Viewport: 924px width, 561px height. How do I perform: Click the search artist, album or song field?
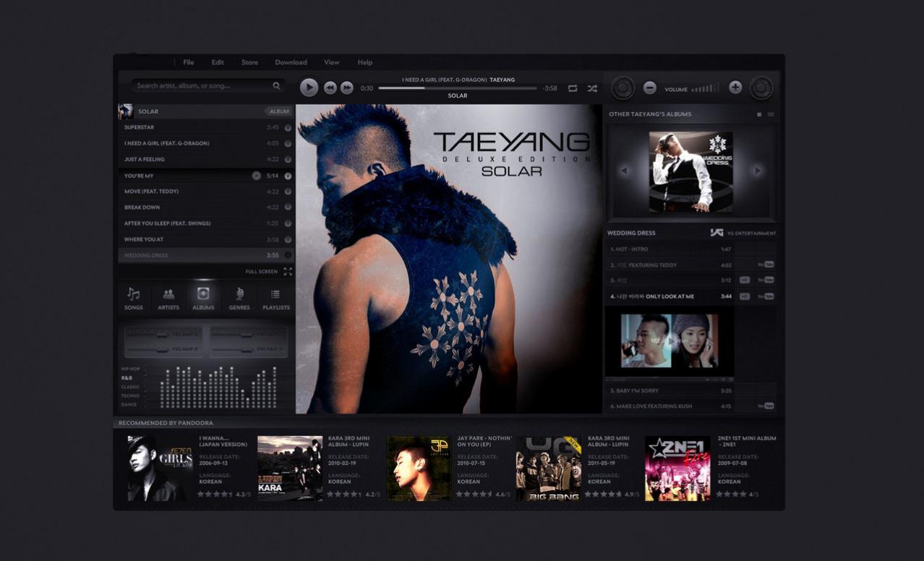point(208,85)
